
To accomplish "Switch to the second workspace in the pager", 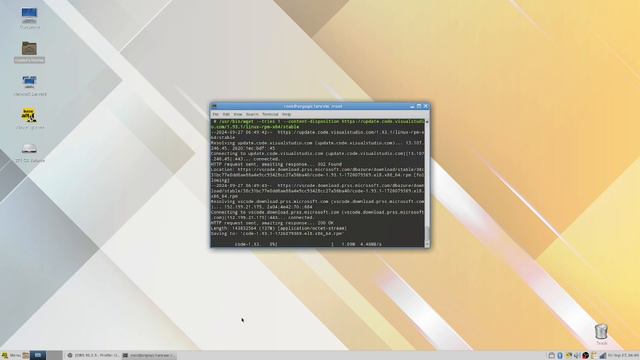I will point(54,356).
